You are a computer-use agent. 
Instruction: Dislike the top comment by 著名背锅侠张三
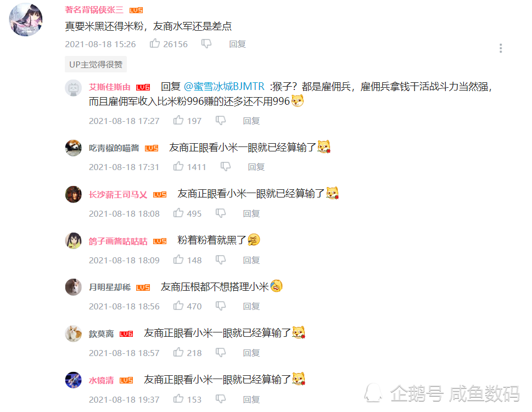pyautogui.click(x=206, y=44)
